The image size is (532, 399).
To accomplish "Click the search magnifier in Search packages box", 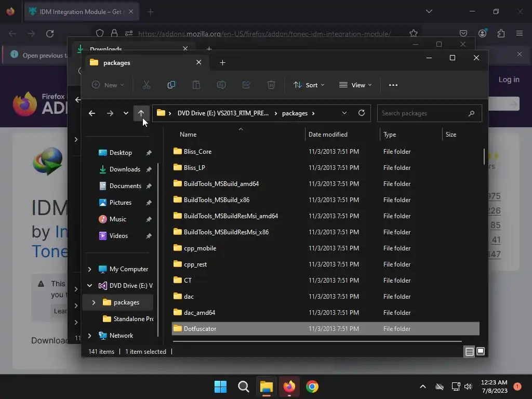I will click(471, 113).
